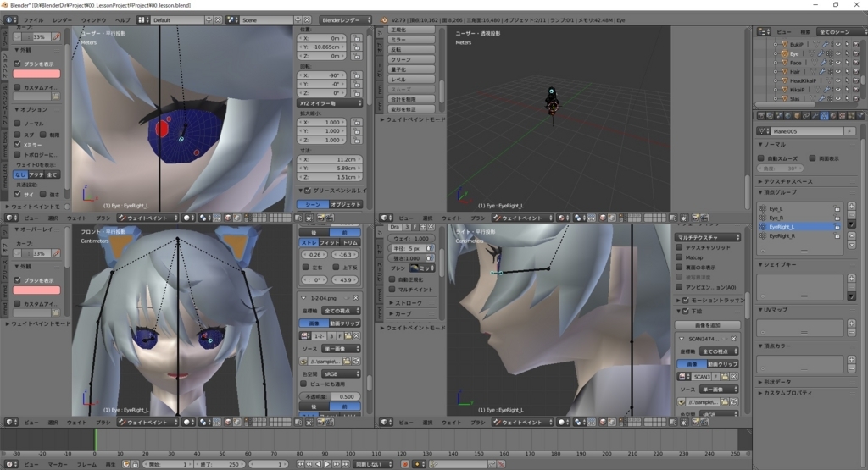Open the '同期しない' sync dropdown

(x=373, y=464)
